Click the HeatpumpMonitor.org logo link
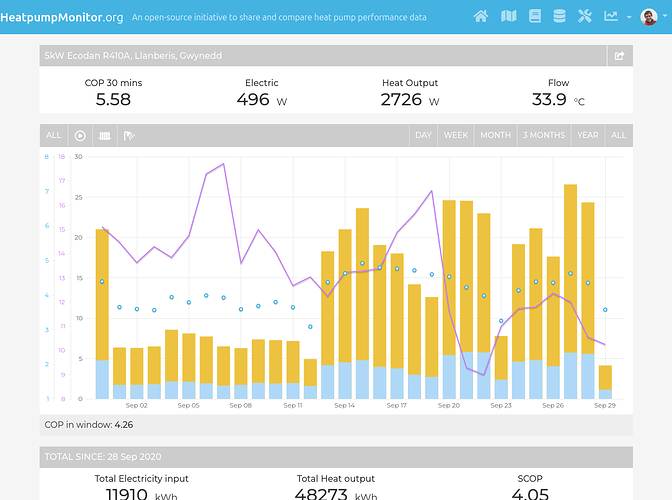672x500 pixels. tap(62, 17)
